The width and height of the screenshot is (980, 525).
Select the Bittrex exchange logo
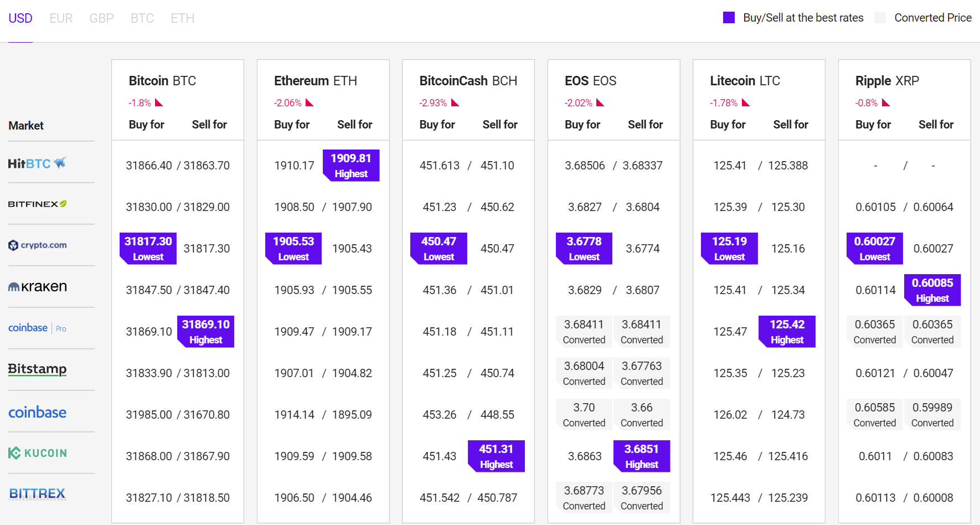click(37, 493)
